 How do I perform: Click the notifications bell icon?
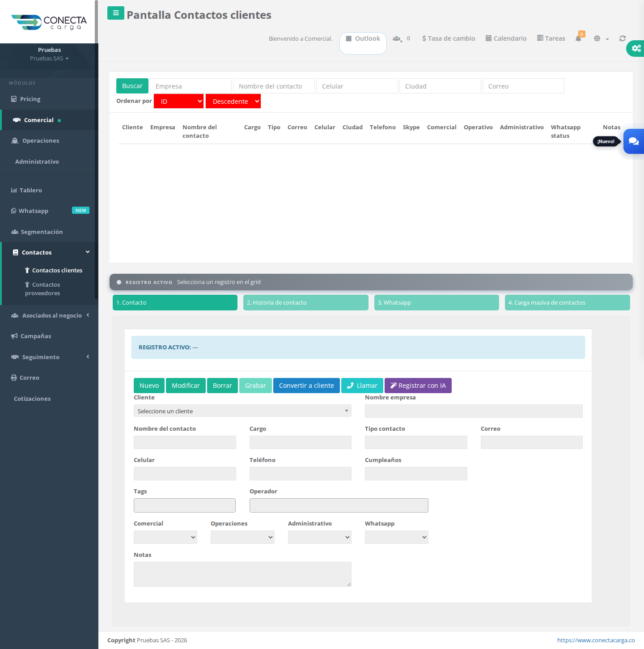pyautogui.click(x=578, y=38)
